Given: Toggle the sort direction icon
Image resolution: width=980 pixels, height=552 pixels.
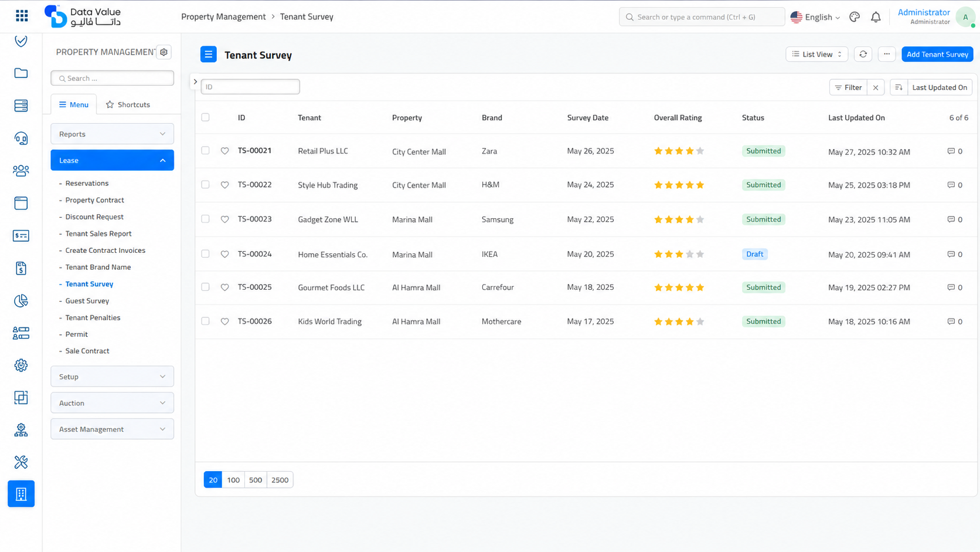Looking at the screenshot, I should coord(899,87).
